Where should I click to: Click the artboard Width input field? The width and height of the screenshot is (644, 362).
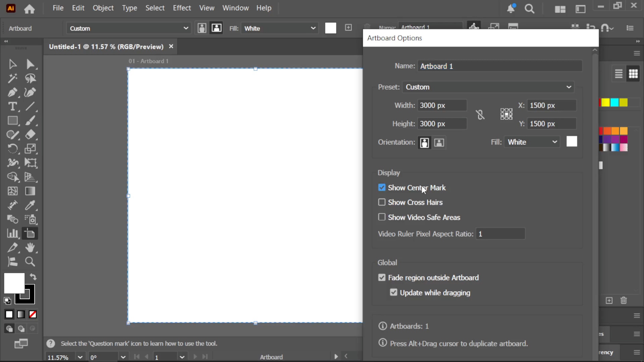pos(442,106)
